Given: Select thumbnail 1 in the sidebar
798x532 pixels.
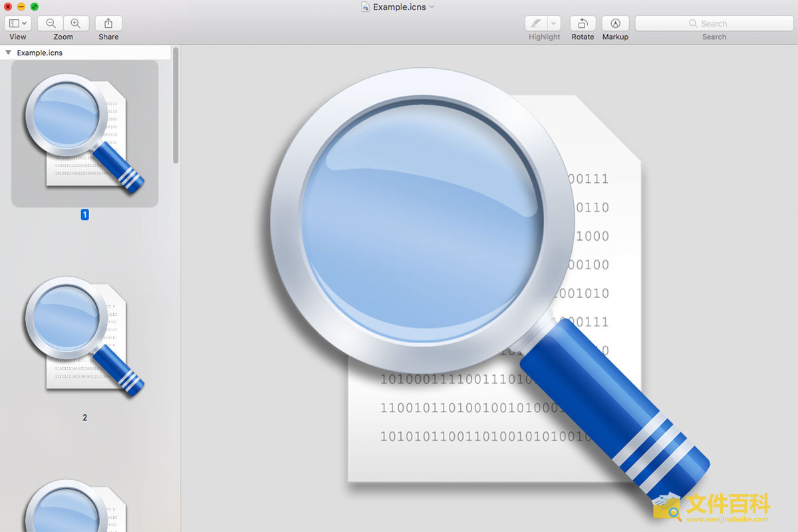Looking at the screenshot, I should click(x=85, y=134).
